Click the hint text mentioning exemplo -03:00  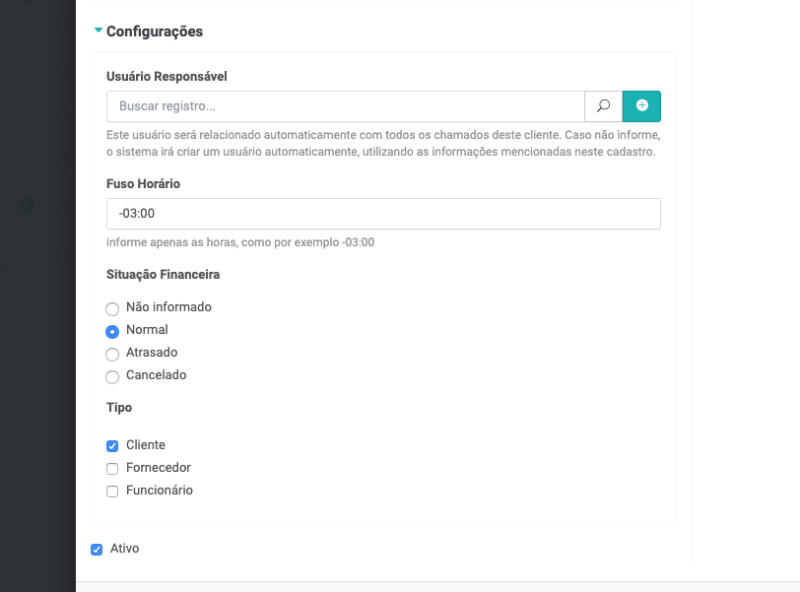[x=240, y=242]
